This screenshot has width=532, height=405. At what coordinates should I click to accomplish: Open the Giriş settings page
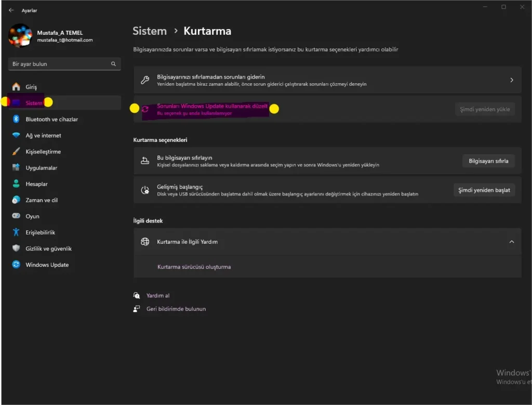[x=64, y=87]
